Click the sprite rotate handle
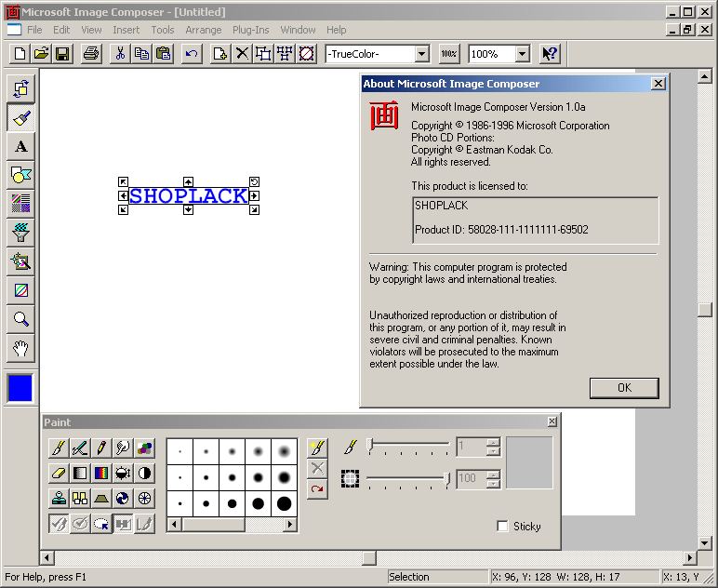The width and height of the screenshot is (718, 588). coord(254,181)
